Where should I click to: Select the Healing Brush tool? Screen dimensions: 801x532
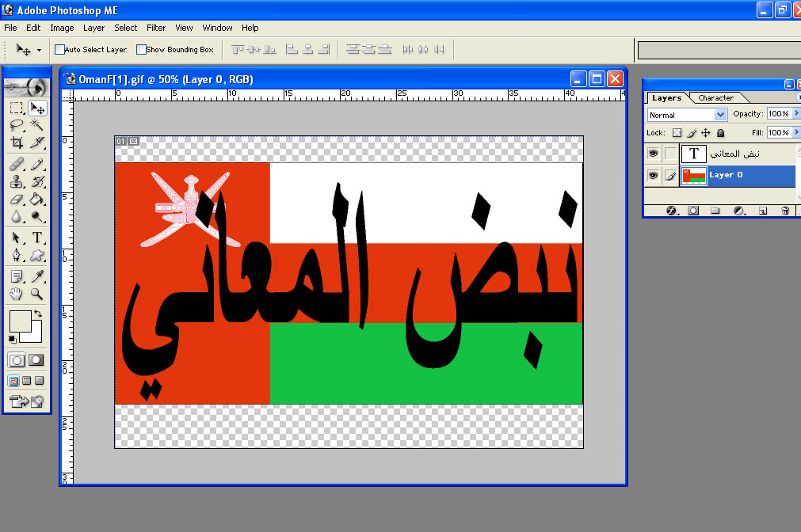point(17,165)
